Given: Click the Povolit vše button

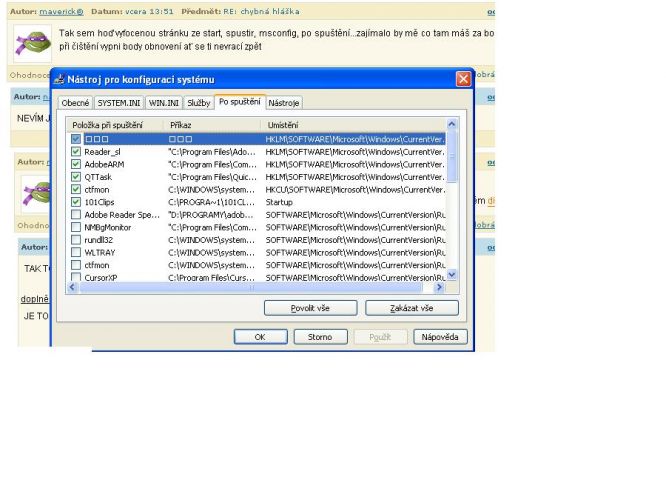Looking at the screenshot, I should (310, 308).
